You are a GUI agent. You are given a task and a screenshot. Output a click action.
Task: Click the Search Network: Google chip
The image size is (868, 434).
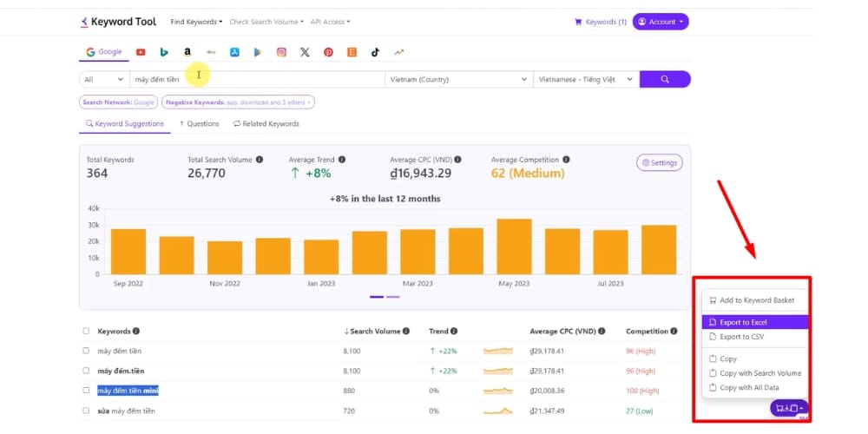118,102
